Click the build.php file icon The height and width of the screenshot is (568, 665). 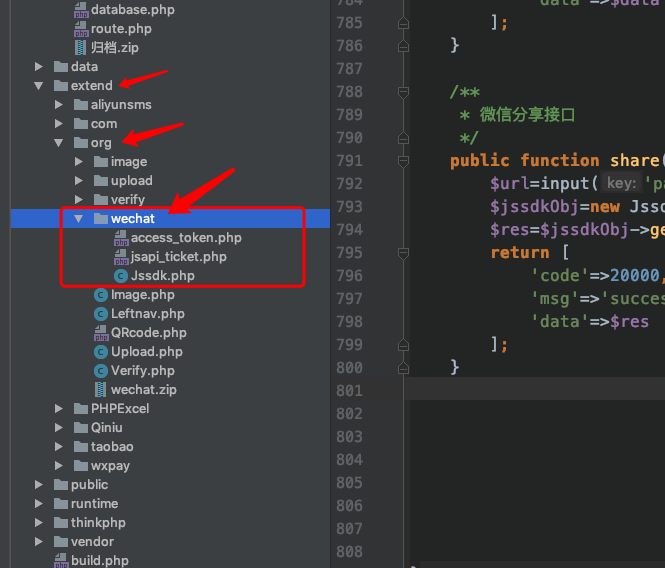61,561
